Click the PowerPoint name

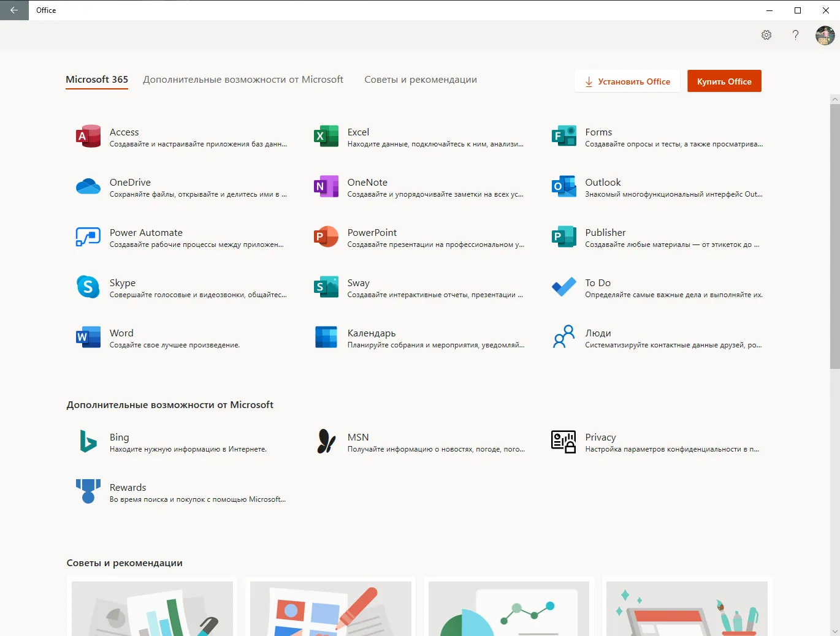(372, 232)
